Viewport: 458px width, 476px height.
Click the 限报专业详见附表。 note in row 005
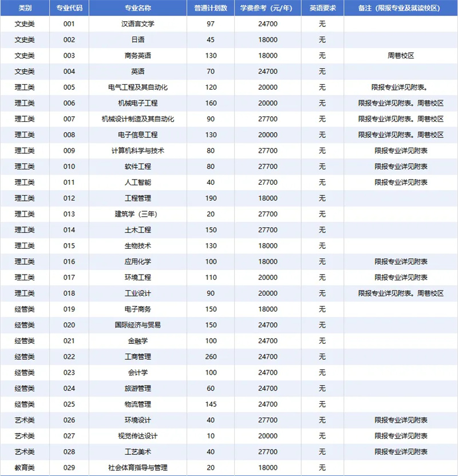coord(400,87)
